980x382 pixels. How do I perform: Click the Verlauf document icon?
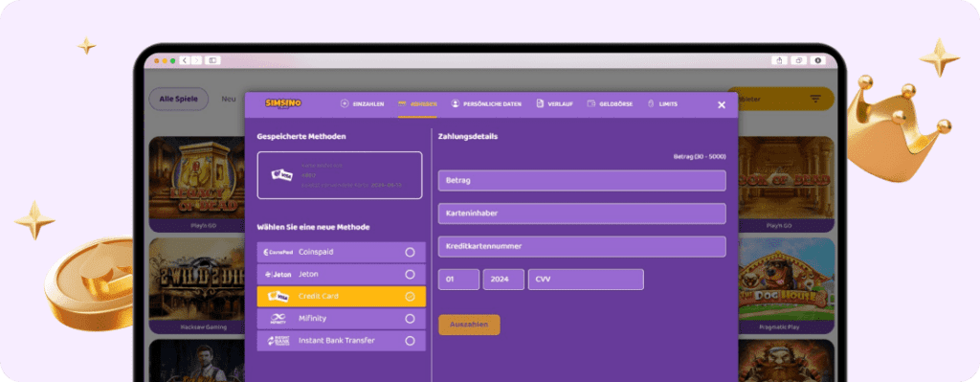[540, 103]
